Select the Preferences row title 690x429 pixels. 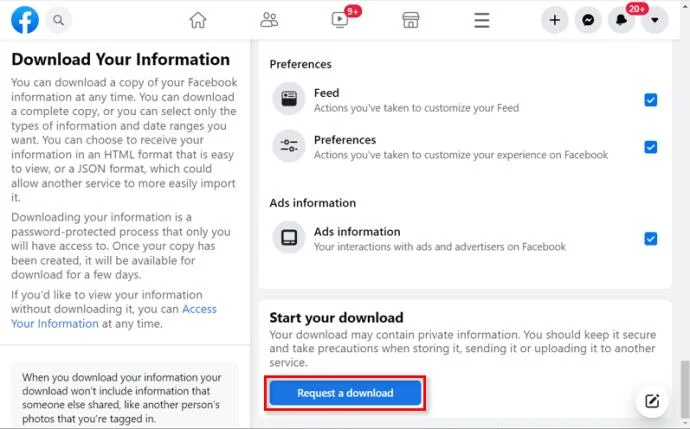(x=345, y=140)
